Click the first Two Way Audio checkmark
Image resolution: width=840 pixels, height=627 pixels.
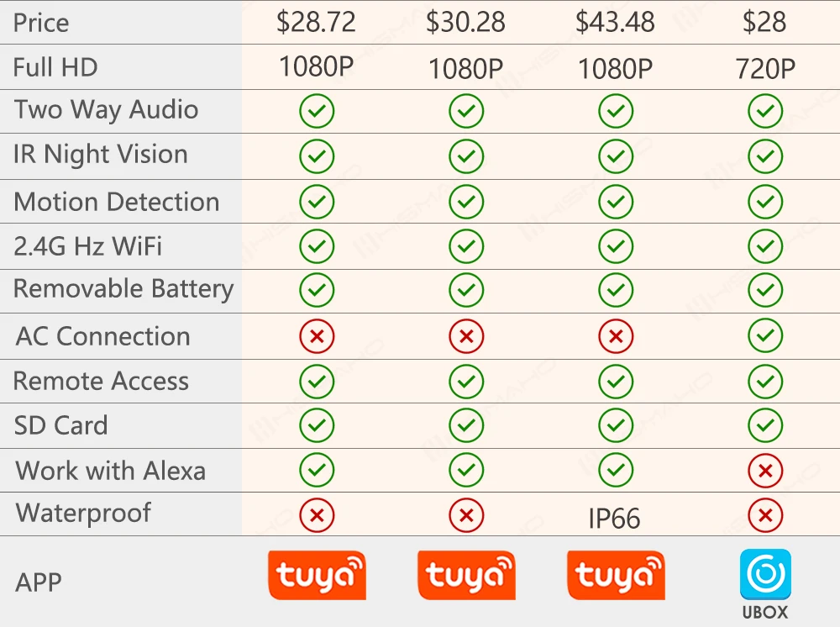(317, 111)
